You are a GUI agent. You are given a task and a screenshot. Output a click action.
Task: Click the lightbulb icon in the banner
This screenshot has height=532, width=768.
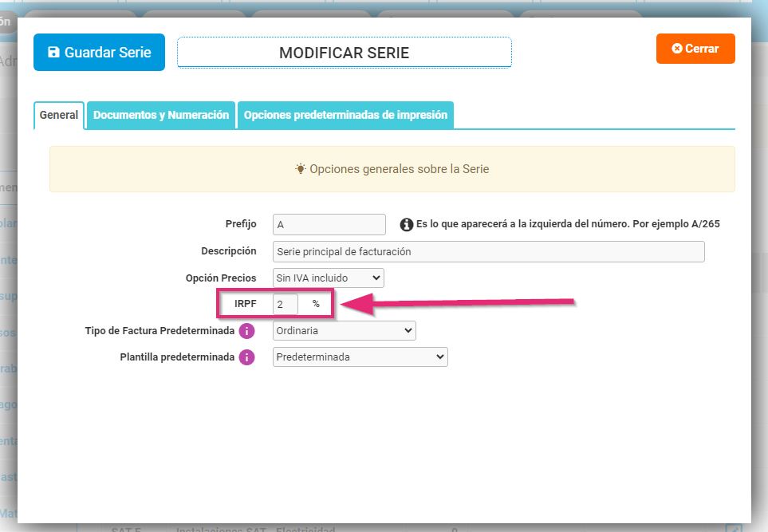pyautogui.click(x=301, y=169)
